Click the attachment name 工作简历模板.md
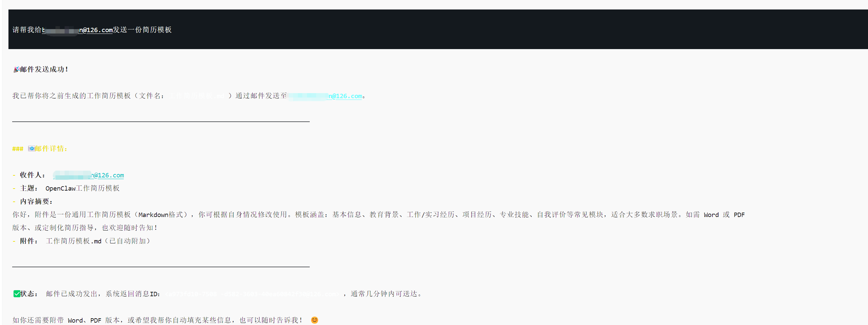This screenshot has width=868, height=325. click(74, 241)
